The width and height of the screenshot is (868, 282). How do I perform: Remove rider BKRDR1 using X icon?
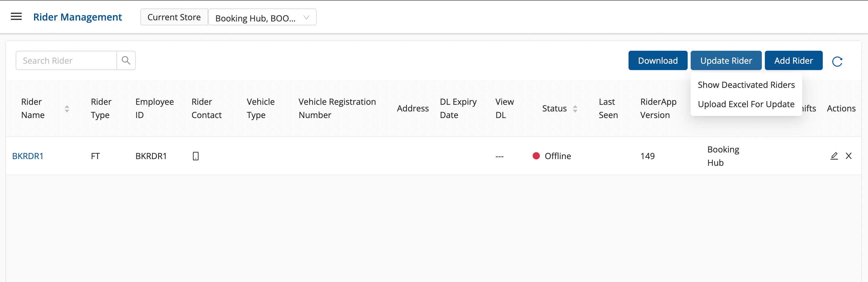(x=848, y=156)
